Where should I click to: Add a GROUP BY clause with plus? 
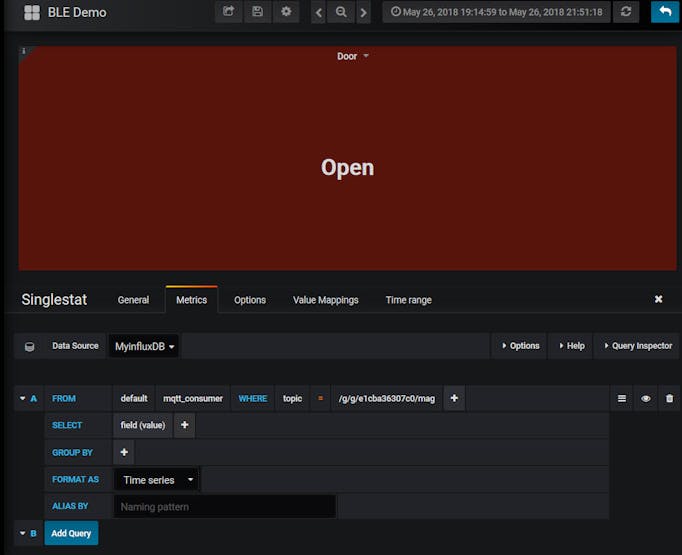(124, 452)
